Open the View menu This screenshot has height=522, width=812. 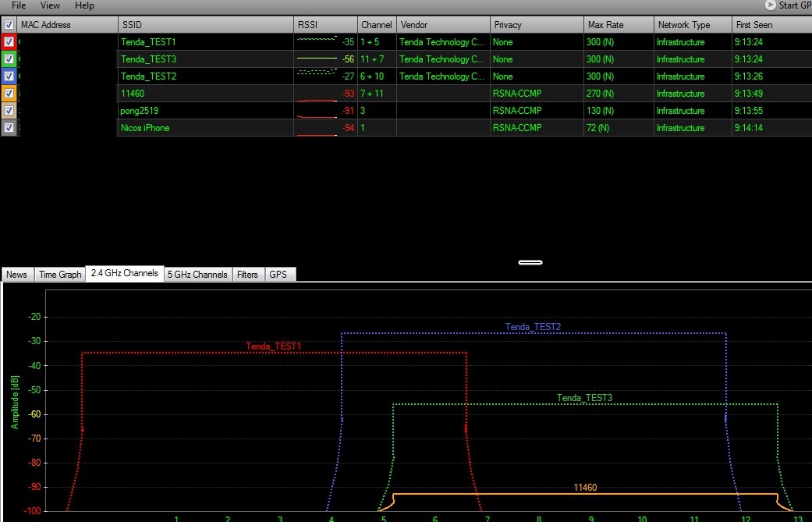(50, 5)
